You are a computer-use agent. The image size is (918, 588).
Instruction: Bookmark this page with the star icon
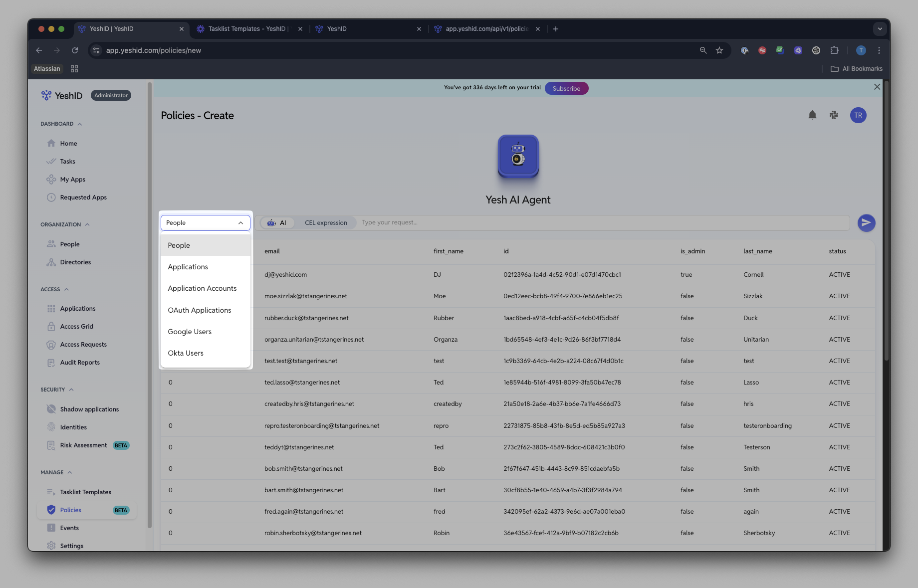click(x=719, y=50)
